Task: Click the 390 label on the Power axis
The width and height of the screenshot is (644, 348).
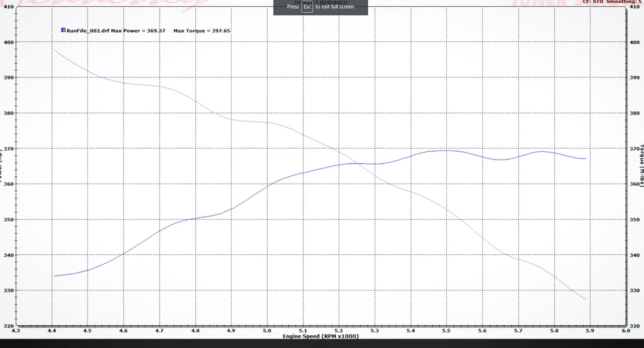Action: pos(8,77)
